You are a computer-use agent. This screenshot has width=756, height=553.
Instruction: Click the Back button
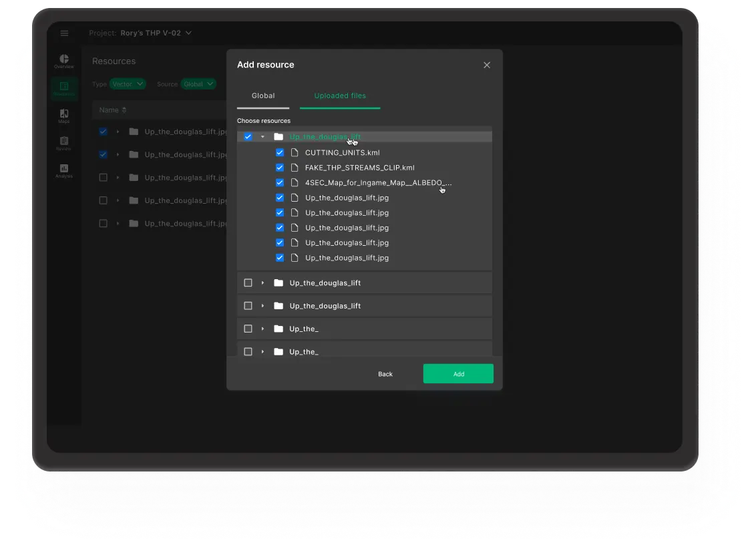(385, 374)
